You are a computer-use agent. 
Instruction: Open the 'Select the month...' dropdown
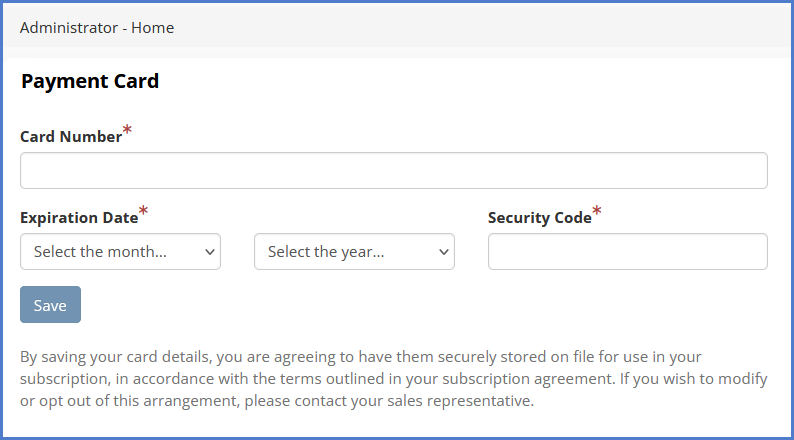click(x=120, y=252)
